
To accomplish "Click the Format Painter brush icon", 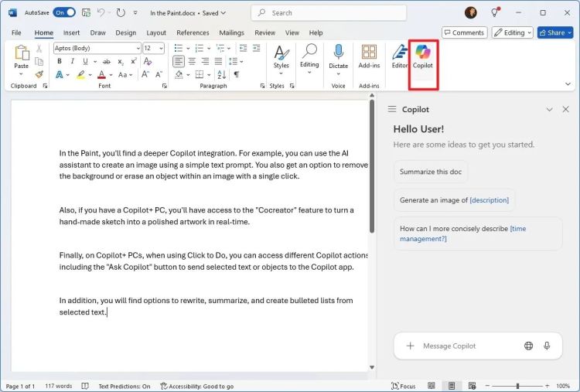I will [39, 74].
